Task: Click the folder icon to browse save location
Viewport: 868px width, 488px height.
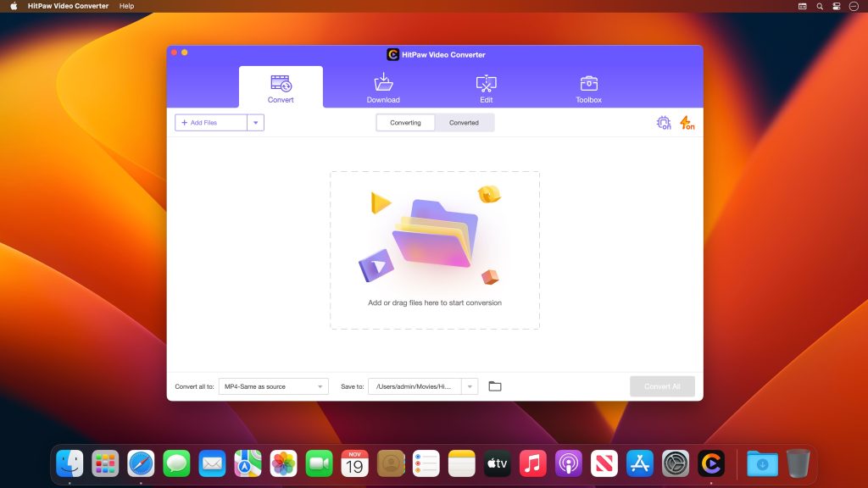Action: point(495,385)
